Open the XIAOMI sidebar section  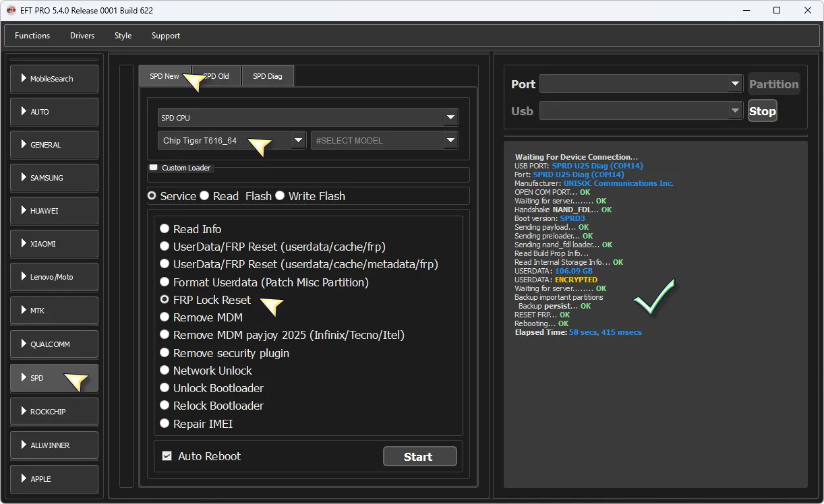54,244
